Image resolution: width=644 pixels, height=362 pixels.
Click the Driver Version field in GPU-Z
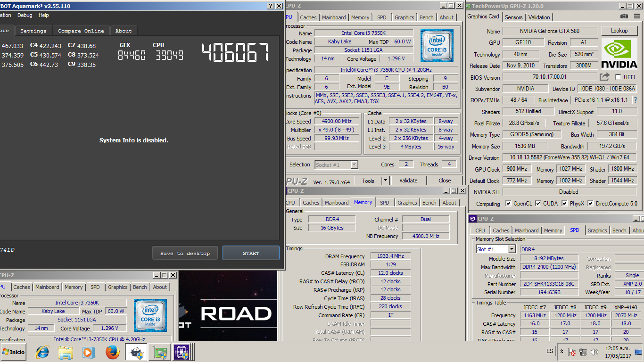pos(569,157)
